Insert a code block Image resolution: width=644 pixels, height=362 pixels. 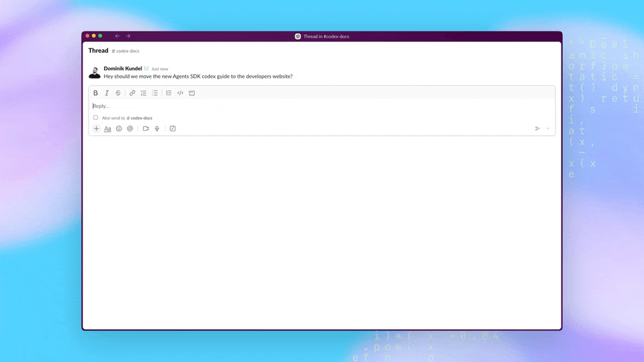[192, 93]
